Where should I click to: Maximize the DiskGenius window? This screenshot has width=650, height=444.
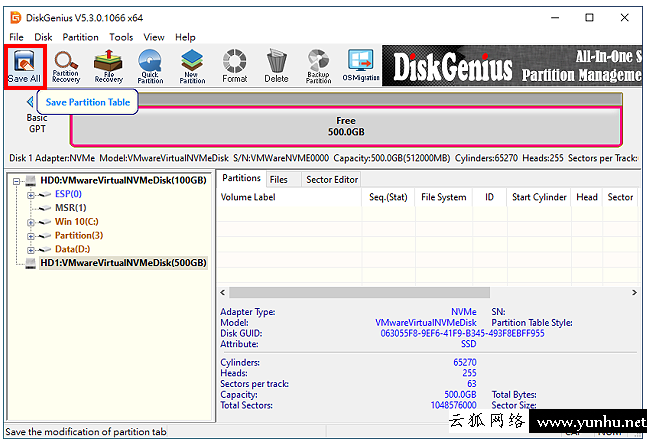click(589, 18)
